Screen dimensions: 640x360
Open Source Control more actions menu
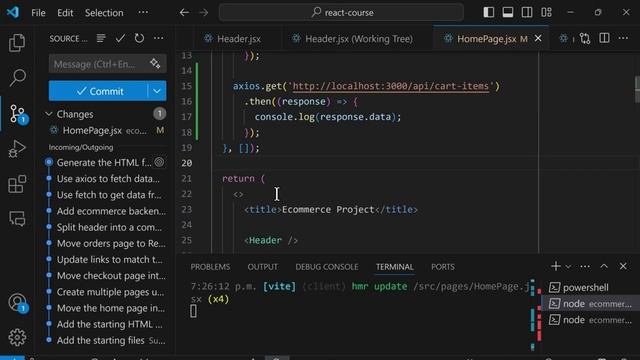158,38
